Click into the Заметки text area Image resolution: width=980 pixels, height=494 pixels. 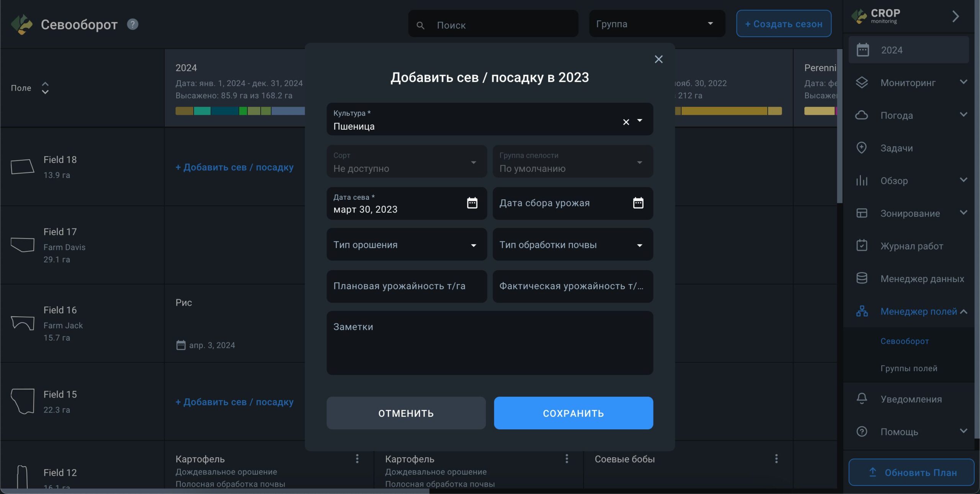coord(489,342)
